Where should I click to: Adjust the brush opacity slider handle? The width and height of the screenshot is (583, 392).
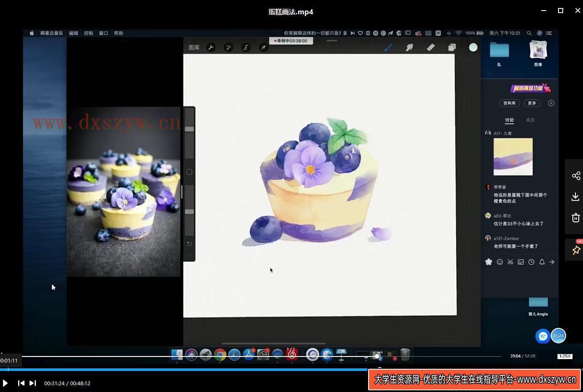[190, 212]
